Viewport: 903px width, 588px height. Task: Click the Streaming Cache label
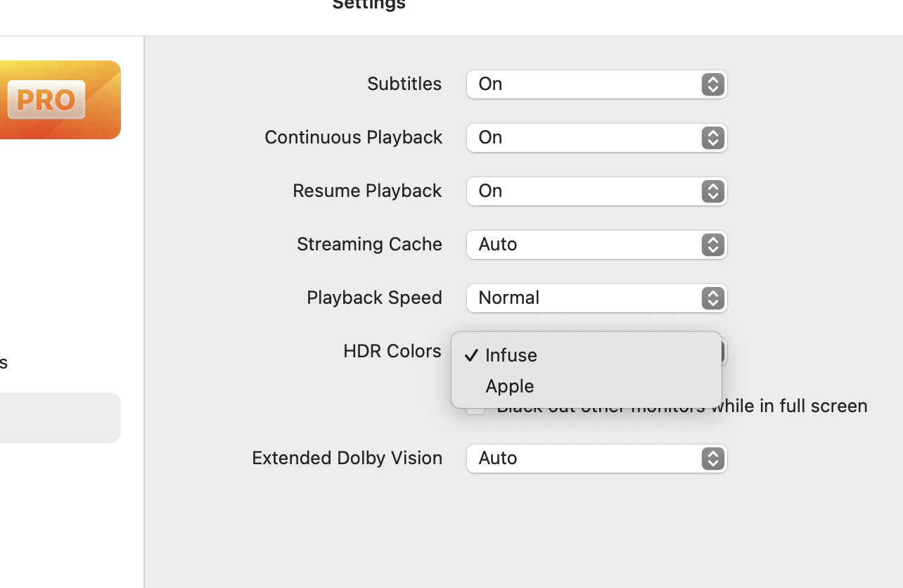(x=369, y=244)
